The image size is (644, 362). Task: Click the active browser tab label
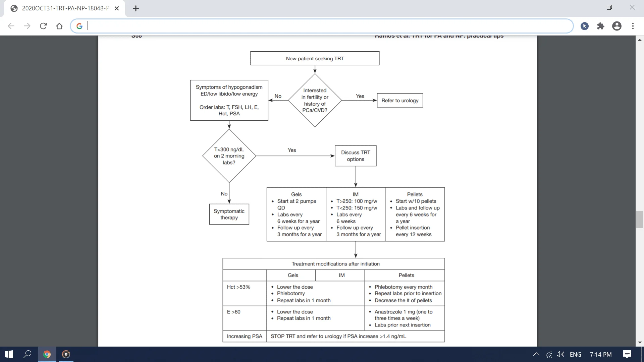65,8
